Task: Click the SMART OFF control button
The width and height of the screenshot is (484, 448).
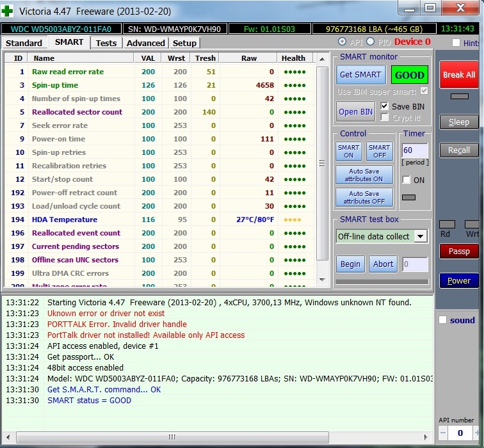Action: point(379,152)
